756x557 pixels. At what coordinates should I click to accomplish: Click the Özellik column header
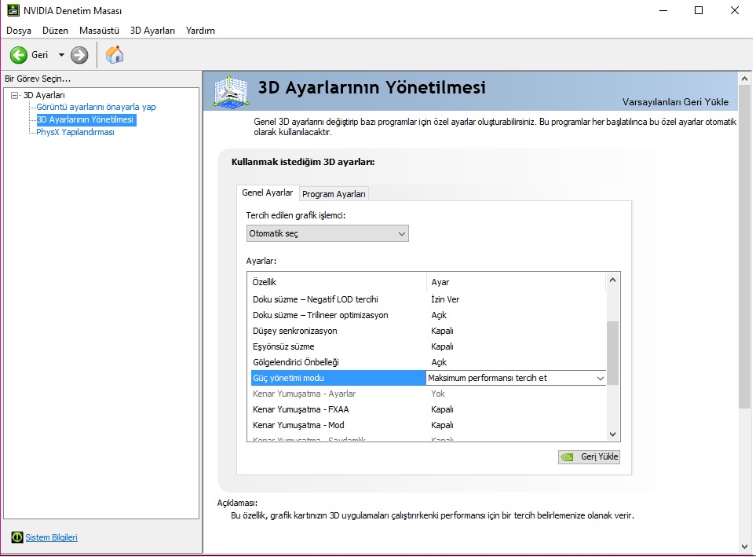coord(338,282)
